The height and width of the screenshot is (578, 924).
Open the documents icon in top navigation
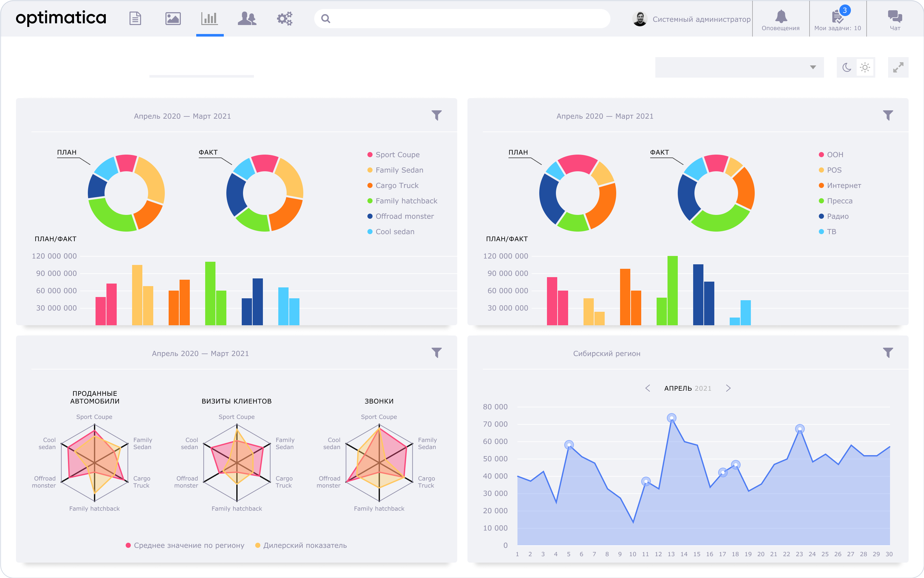pos(135,18)
